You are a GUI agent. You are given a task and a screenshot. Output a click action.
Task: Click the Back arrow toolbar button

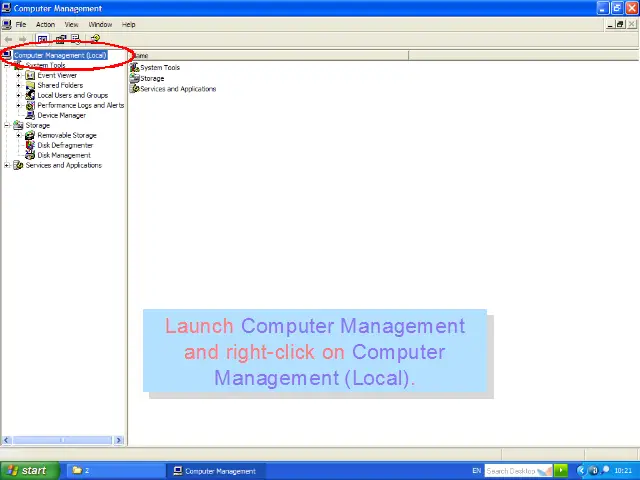[9, 40]
